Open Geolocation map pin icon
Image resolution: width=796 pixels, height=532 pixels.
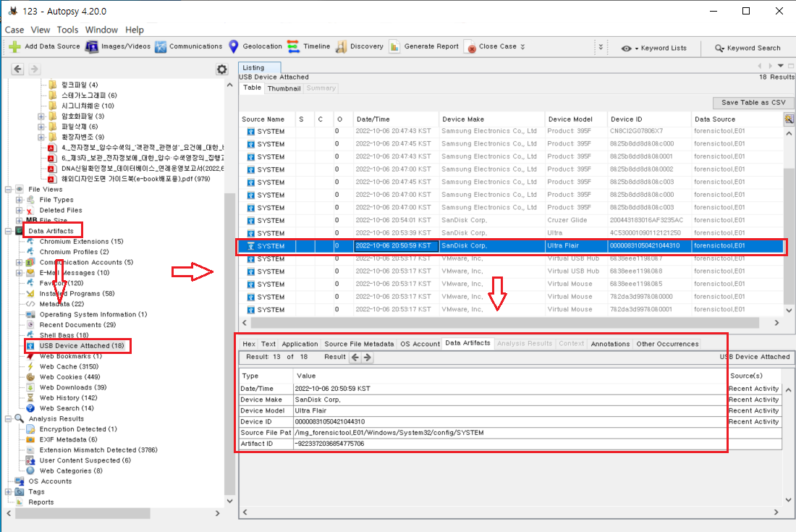coord(234,47)
